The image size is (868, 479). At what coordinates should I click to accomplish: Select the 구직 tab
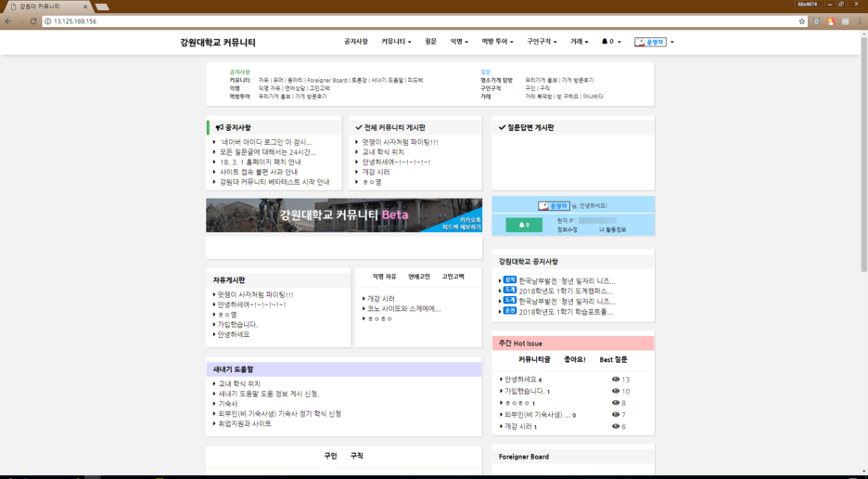coord(356,456)
